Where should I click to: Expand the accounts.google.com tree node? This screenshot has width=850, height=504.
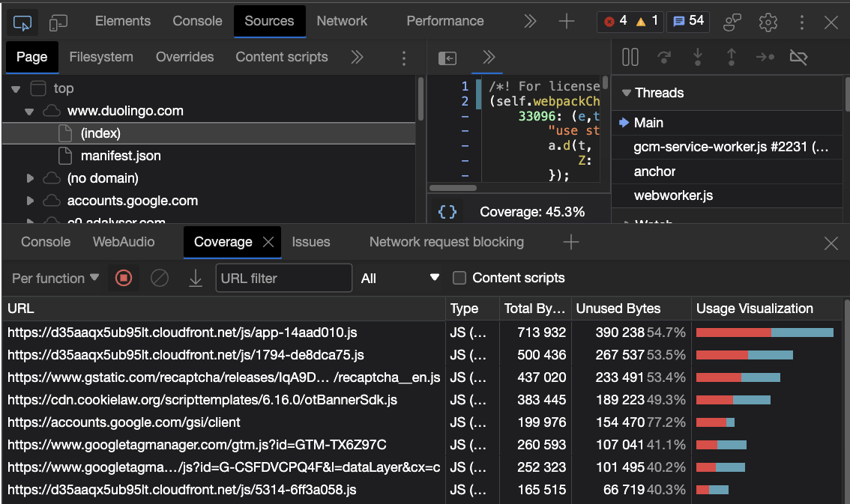pos(30,201)
